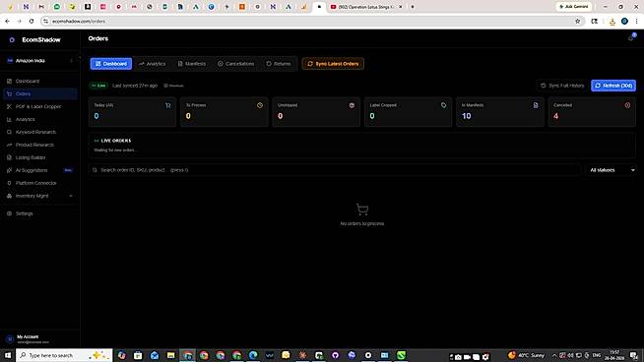Go to Analytics in the sidebar
644x362 pixels.
[x=39, y=119]
